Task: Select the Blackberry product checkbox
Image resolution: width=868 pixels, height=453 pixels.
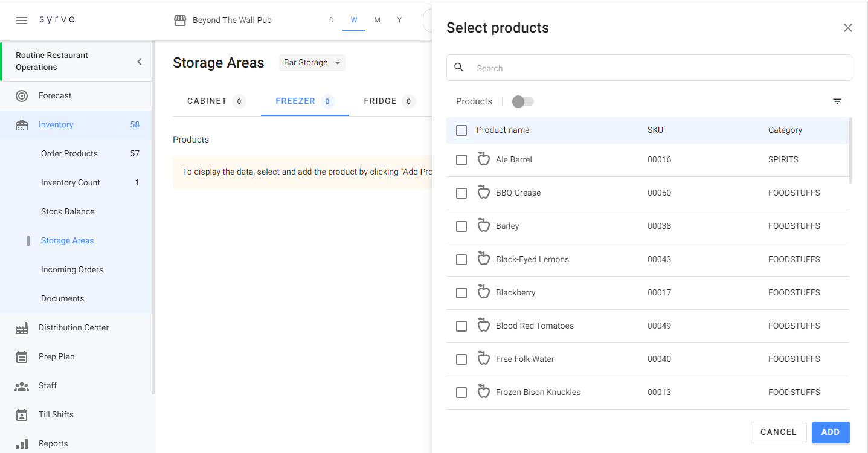Action: pyautogui.click(x=461, y=293)
